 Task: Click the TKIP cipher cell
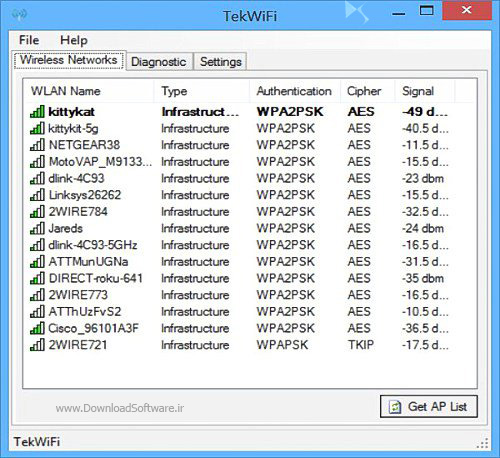click(361, 345)
